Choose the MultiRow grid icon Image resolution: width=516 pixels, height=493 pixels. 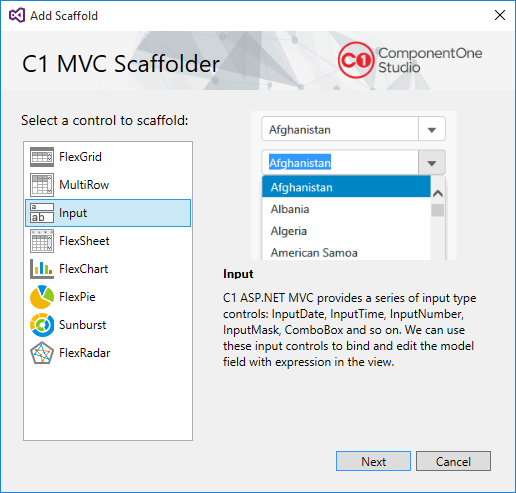pos(42,185)
